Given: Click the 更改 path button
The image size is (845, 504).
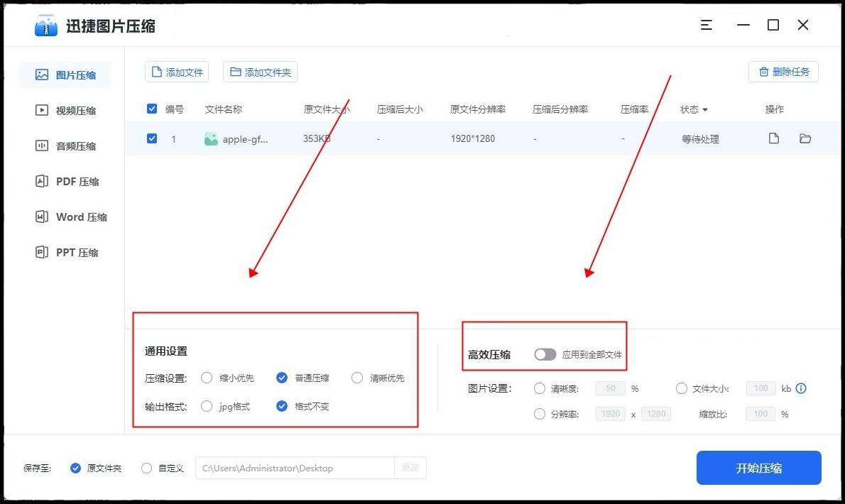Looking at the screenshot, I should (x=410, y=468).
